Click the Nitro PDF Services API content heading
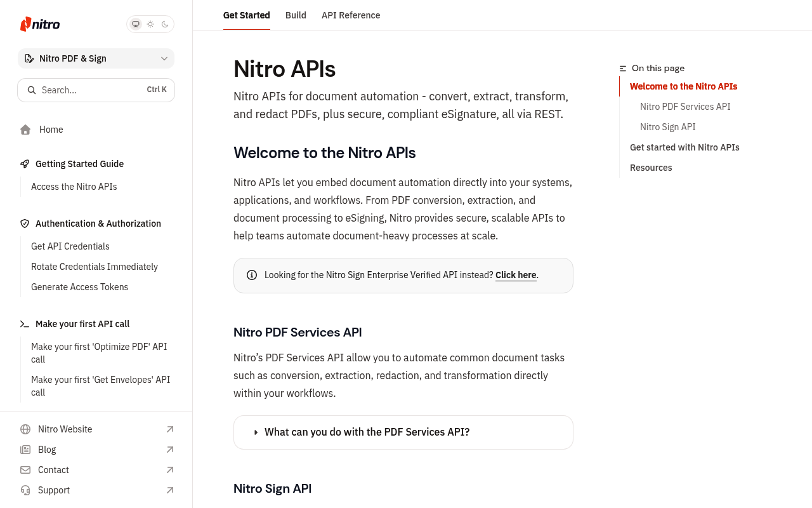Image resolution: width=812 pixels, height=508 pixels. pos(298,332)
